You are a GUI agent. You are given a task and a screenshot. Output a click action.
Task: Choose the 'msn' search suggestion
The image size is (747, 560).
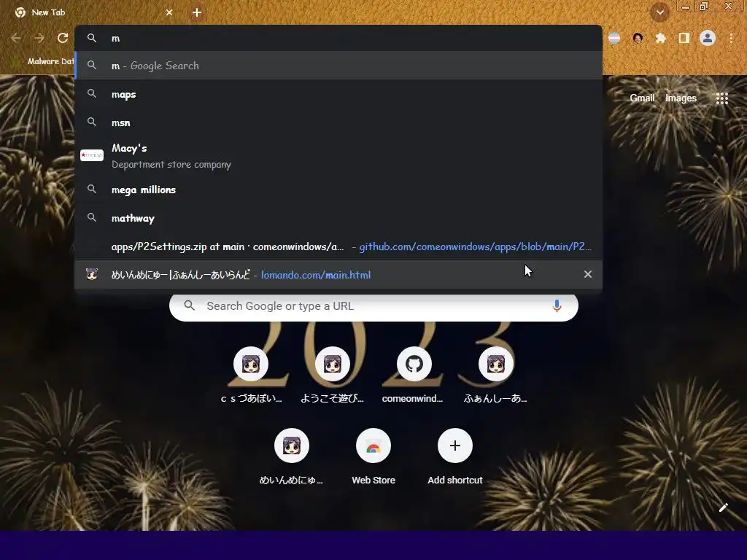pyautogui.click(x=338, y=122)
